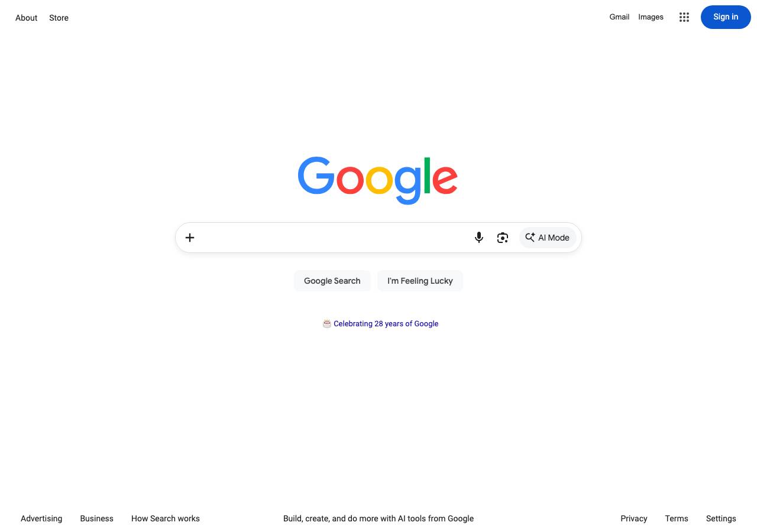Click the Google Search button
The width and height of the screenshot is (757, 532).
(x=332, y=281)
